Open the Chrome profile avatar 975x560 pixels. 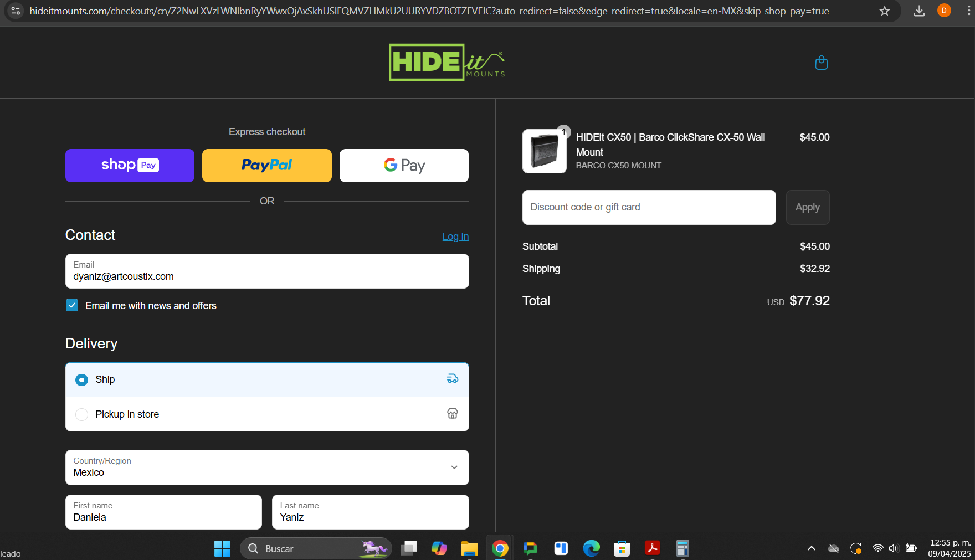click(944, 11)
